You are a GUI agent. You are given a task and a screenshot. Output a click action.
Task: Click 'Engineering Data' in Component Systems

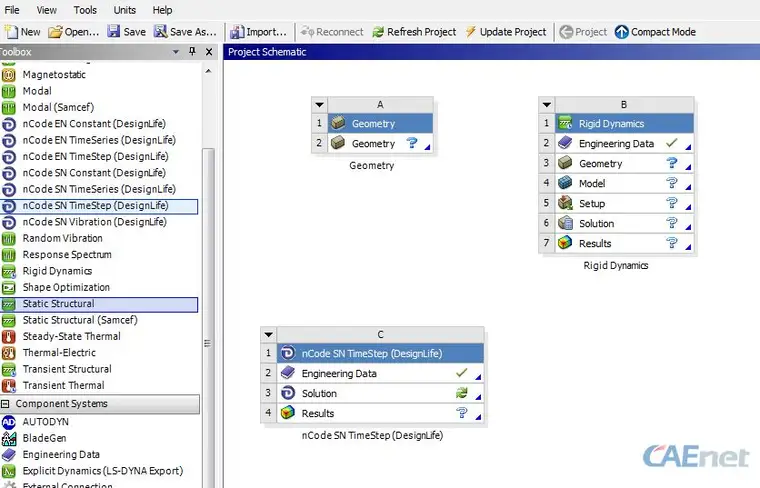pyautogui.click(x=61, y=455)
